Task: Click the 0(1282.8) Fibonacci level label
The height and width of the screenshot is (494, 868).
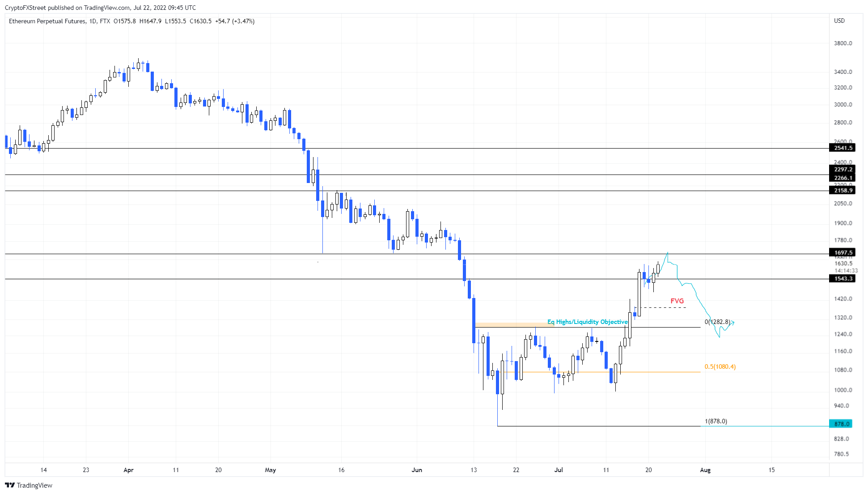Action: 717,322
